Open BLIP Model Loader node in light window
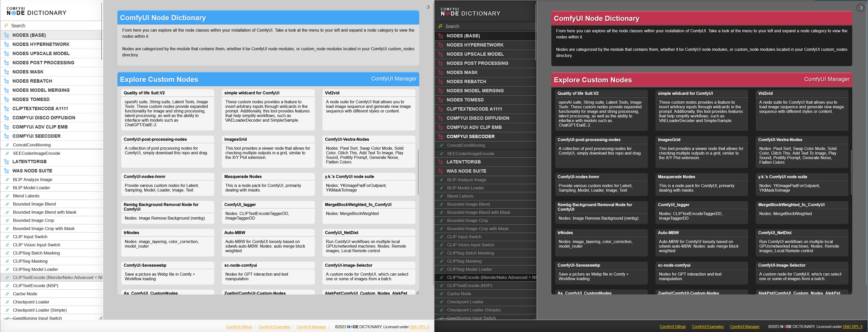868x332 pixels. (x=51, y=188)
